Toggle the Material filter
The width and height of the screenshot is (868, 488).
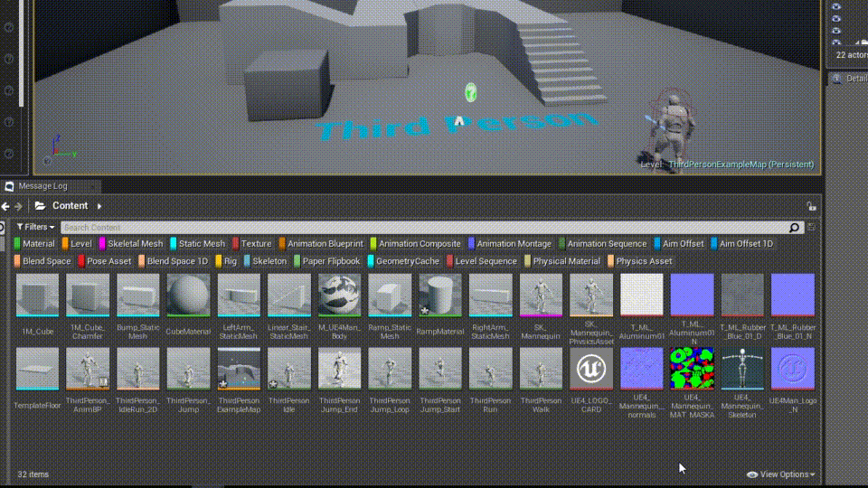point(34,243)
